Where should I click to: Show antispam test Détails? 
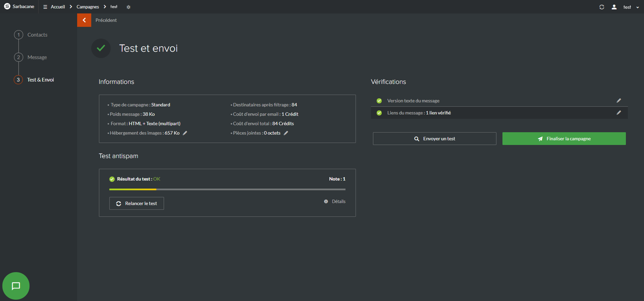(338, 202)
